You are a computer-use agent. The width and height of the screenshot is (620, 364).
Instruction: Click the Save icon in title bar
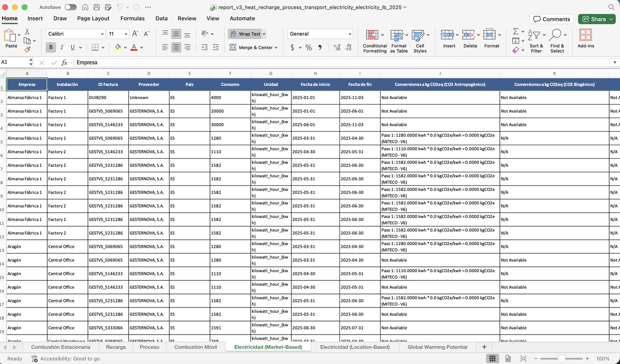(96, 7)
